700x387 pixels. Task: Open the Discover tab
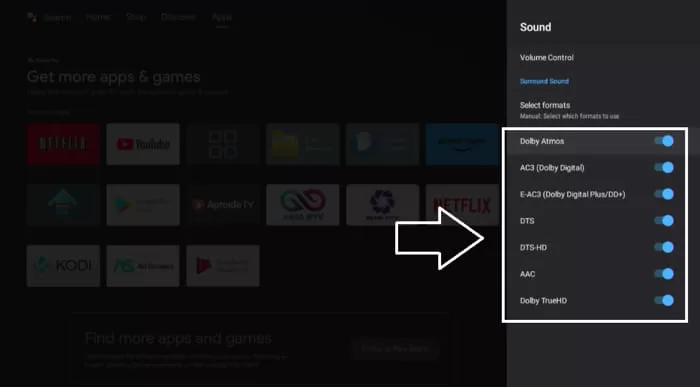point(178,17)
